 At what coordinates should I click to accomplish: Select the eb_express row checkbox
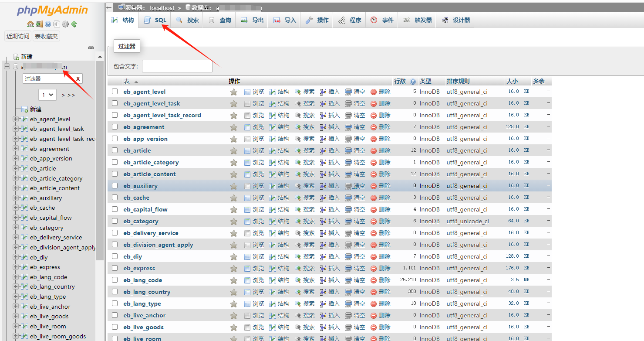pos(115,268)
